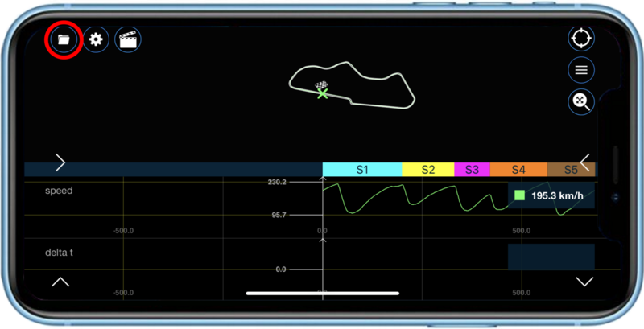Tap the zoom-to-fit magnifier icon

click(x=581, y=101)
